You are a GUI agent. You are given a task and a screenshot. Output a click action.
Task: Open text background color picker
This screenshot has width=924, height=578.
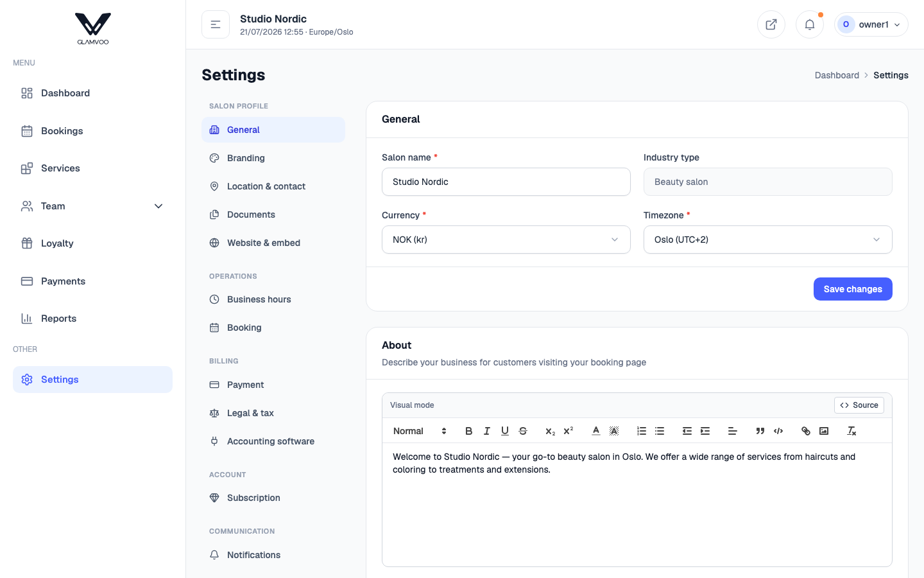[614, 431]
